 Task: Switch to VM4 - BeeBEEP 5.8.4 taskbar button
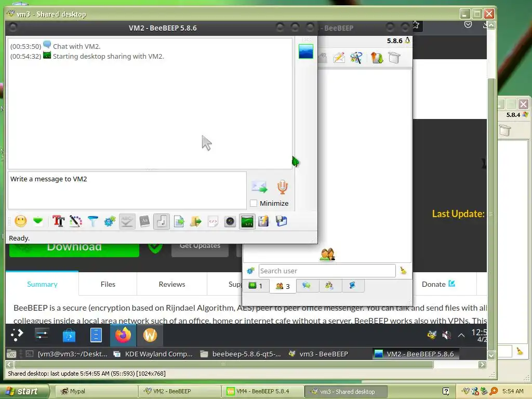262,391
